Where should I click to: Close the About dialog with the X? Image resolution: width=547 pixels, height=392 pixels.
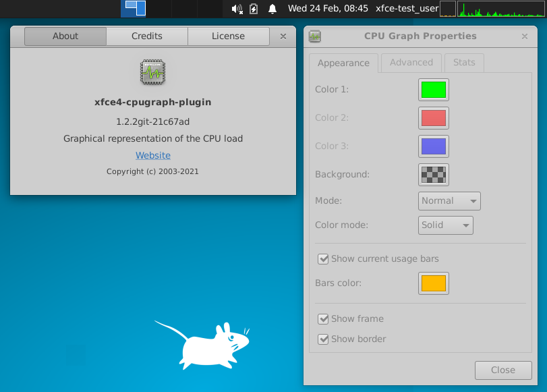pyautogui.click(x=283, y=36)
